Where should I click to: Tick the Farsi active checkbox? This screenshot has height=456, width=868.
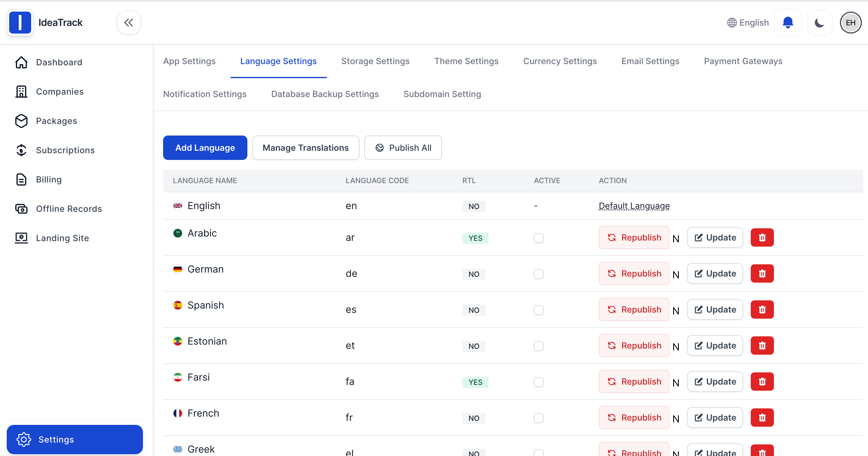click(x=538, y=382)
